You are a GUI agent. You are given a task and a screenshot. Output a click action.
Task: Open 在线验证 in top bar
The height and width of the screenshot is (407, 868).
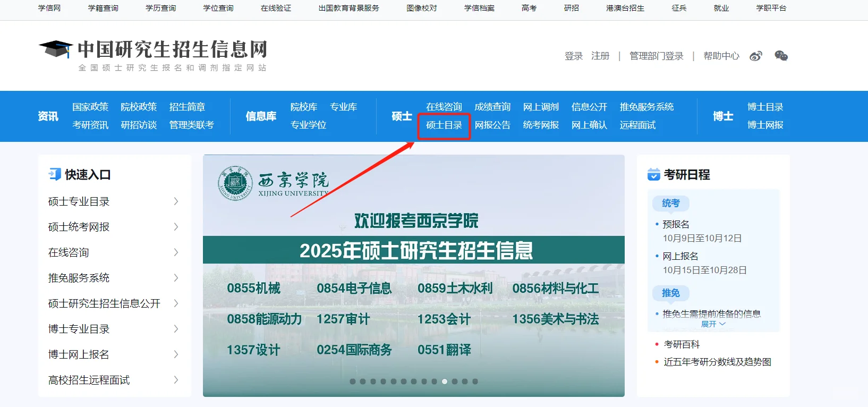pos(276,8)
